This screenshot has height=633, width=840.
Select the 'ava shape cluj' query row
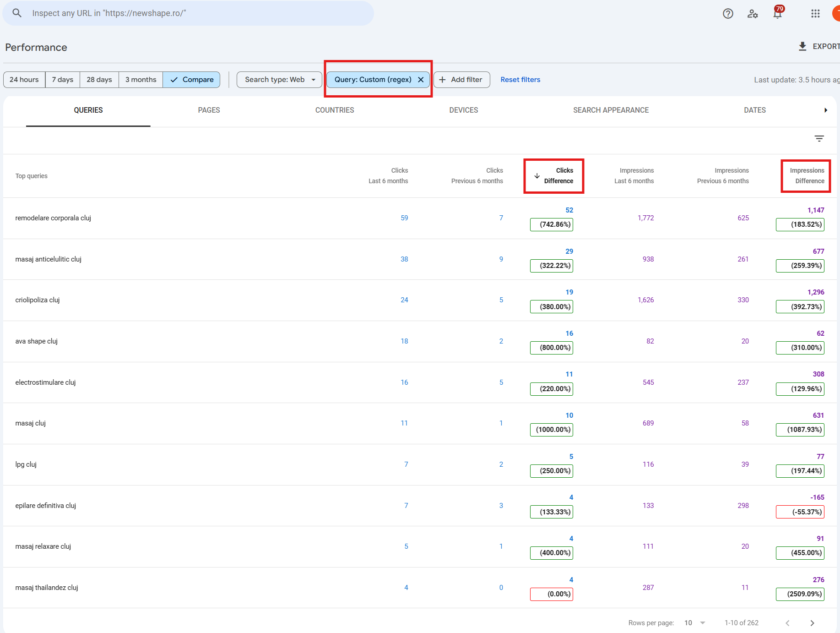coord(420,341)
